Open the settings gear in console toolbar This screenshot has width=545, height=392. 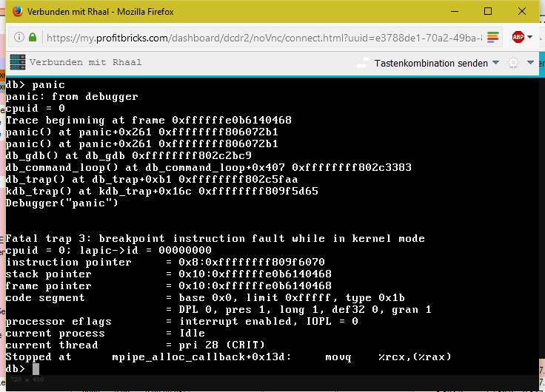click(513, 64)
